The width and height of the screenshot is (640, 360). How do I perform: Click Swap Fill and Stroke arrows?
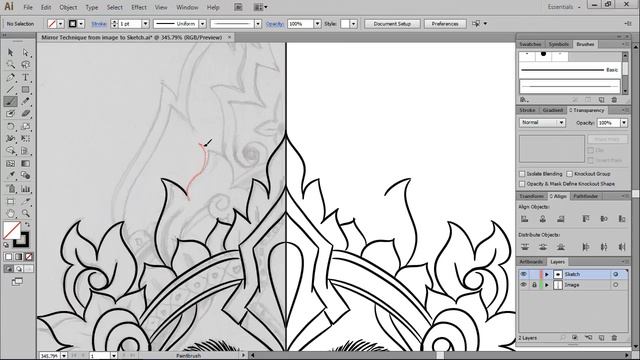tap(27, 224)
